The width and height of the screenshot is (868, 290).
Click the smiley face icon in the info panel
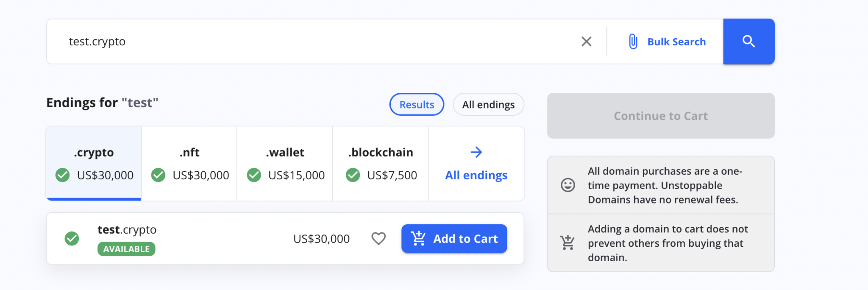pyautogui.click(x=568, y=185)
